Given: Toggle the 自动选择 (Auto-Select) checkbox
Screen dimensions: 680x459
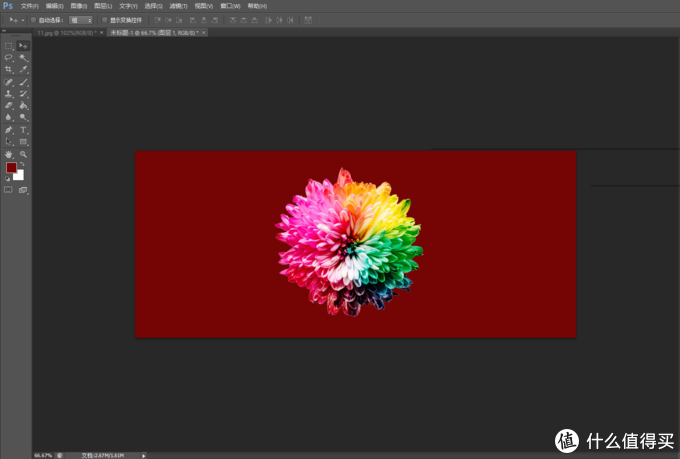Looking at the screenshot, I should [32, 19].
